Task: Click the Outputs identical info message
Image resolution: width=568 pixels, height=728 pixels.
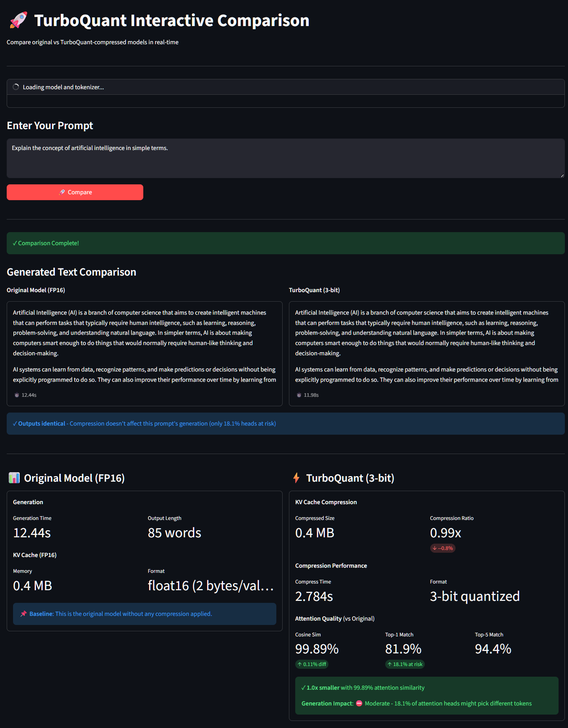Action: (285, 424)
